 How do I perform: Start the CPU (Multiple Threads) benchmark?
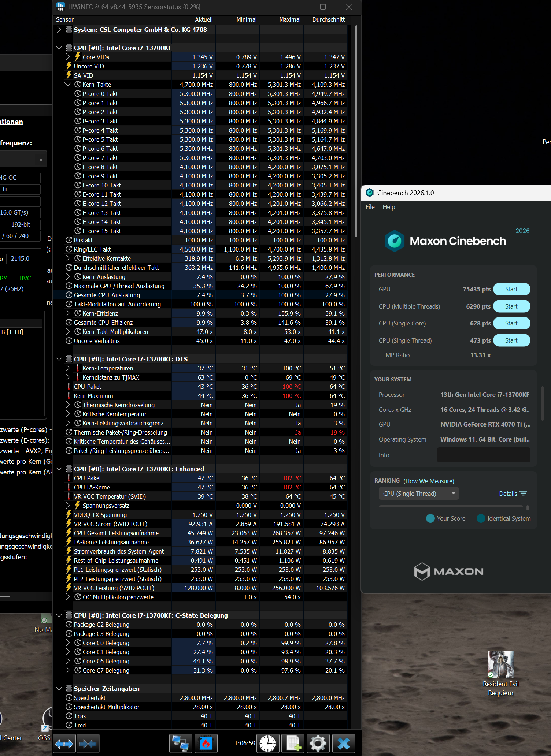[x=511, y=306]
